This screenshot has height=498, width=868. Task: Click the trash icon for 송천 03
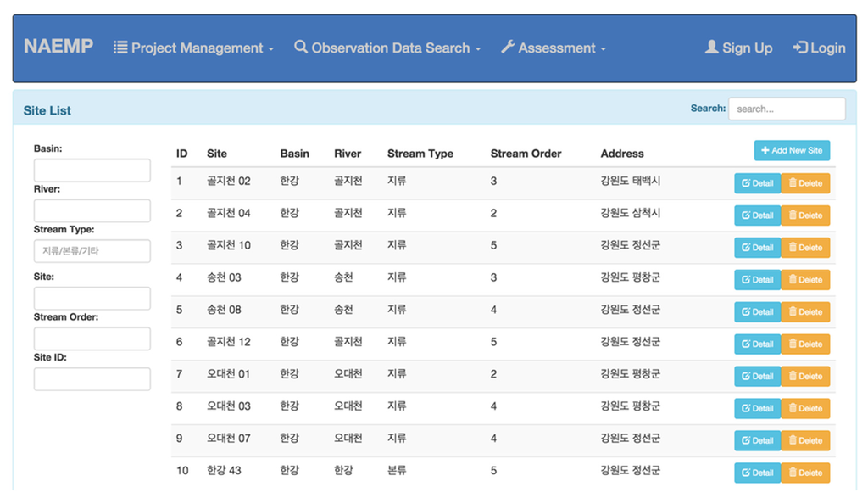(x=793, y=279)
